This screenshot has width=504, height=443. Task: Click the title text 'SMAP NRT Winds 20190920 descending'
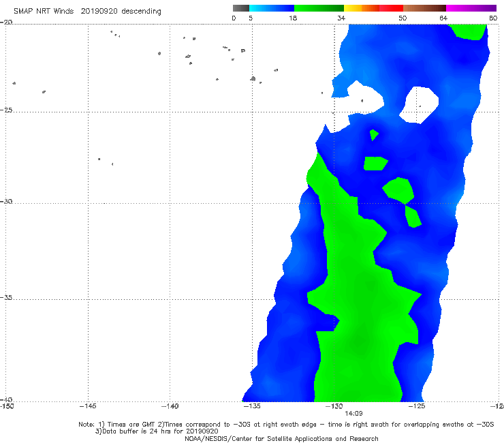tap(87, 11)
